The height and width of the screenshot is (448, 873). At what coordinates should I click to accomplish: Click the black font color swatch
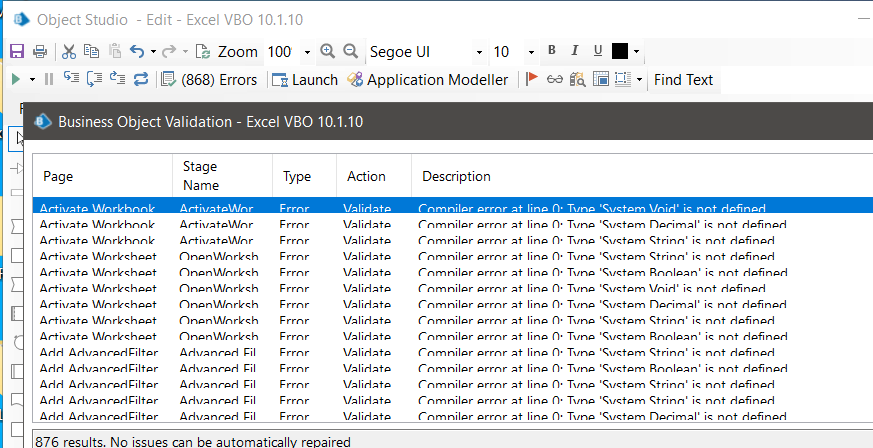coord(620,52)
